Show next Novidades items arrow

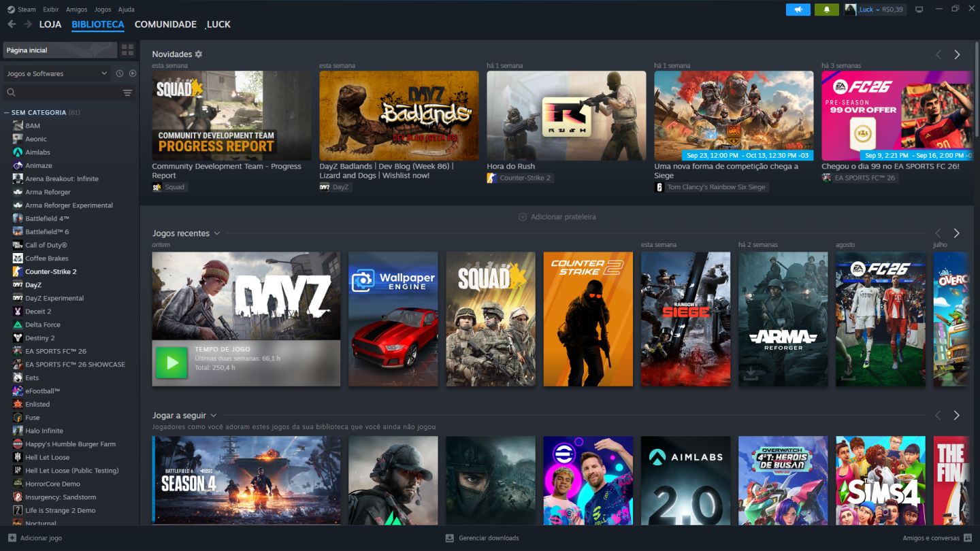[x=957, y=54]
